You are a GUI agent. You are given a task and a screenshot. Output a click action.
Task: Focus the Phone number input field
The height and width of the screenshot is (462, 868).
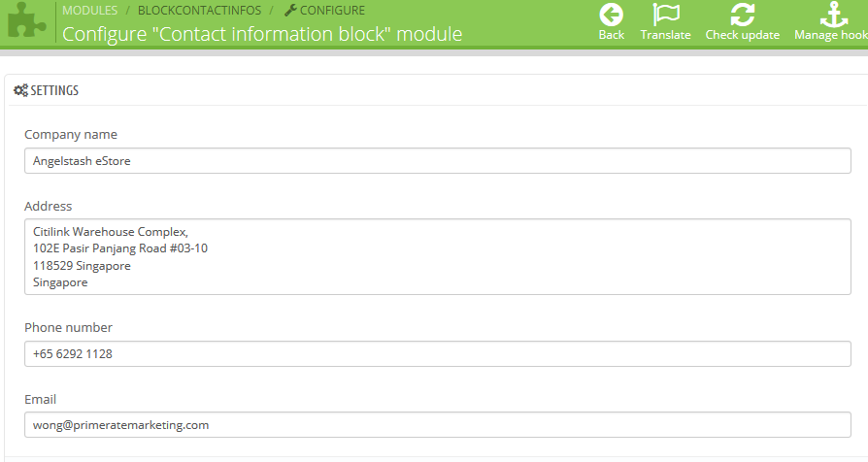437,354
